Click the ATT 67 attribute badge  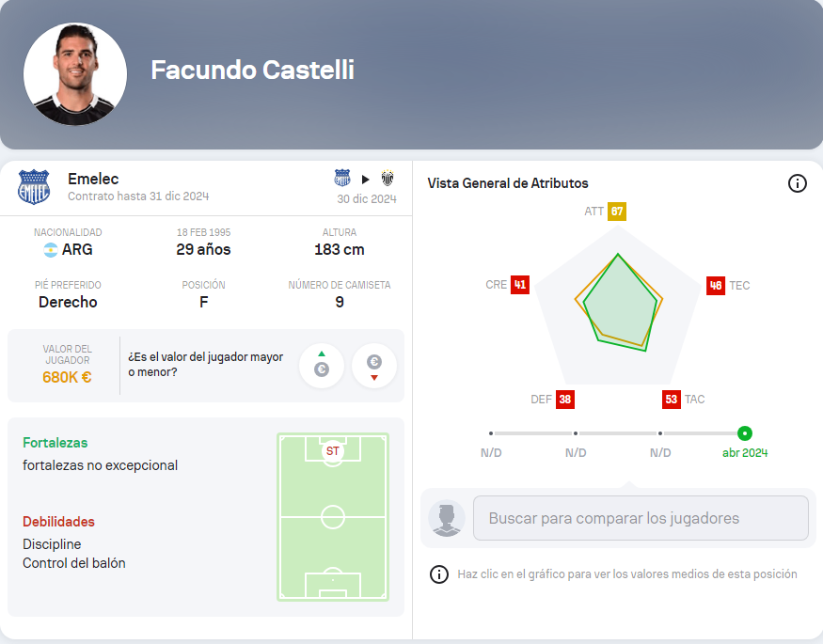(617, 212)
